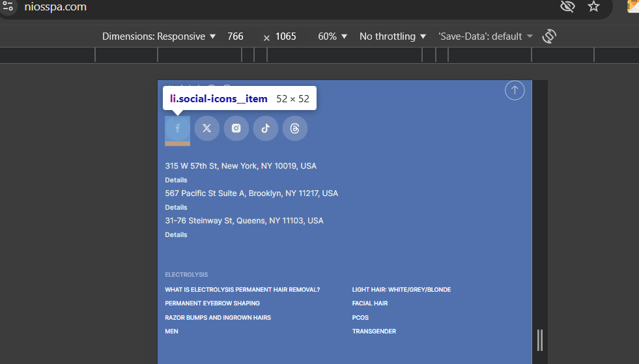
Task: Bookmark the page with the star icon
Action: [x=593, y=6]
